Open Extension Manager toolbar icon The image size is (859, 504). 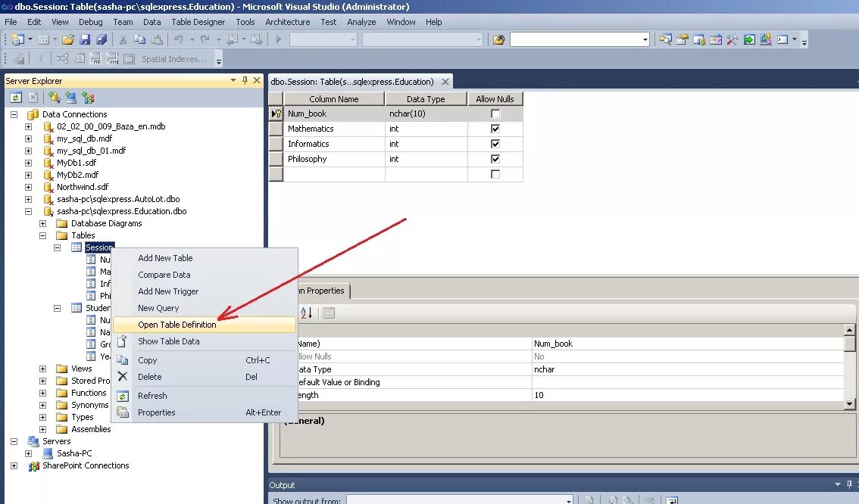[x=766, y=39]
